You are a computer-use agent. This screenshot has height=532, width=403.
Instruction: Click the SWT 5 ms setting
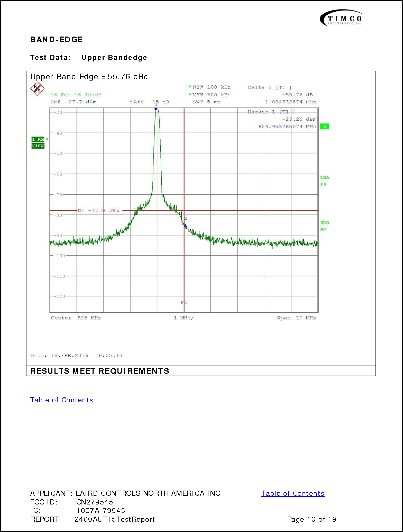[x=206, y=102]
